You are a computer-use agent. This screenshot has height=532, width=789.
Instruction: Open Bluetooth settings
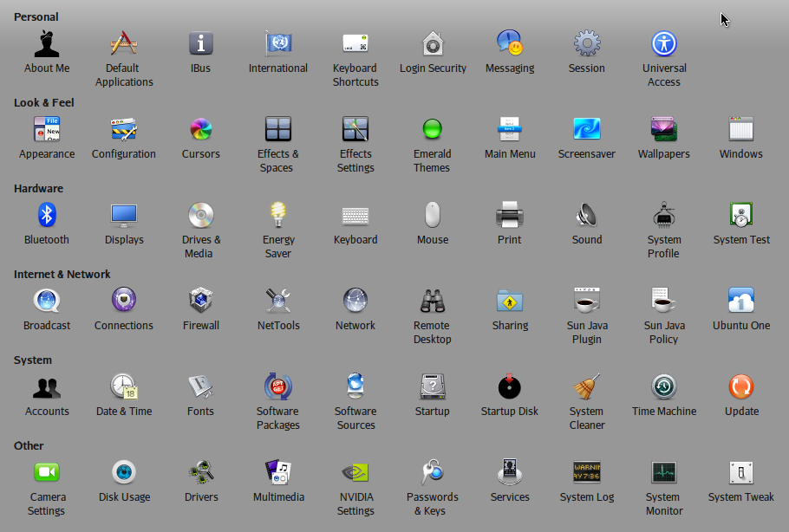46,216
